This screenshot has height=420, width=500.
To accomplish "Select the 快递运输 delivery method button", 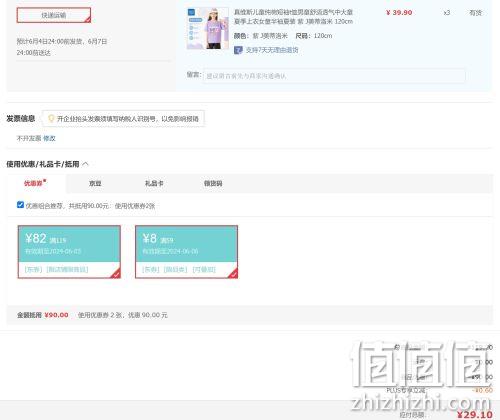I will coord(54,15).
